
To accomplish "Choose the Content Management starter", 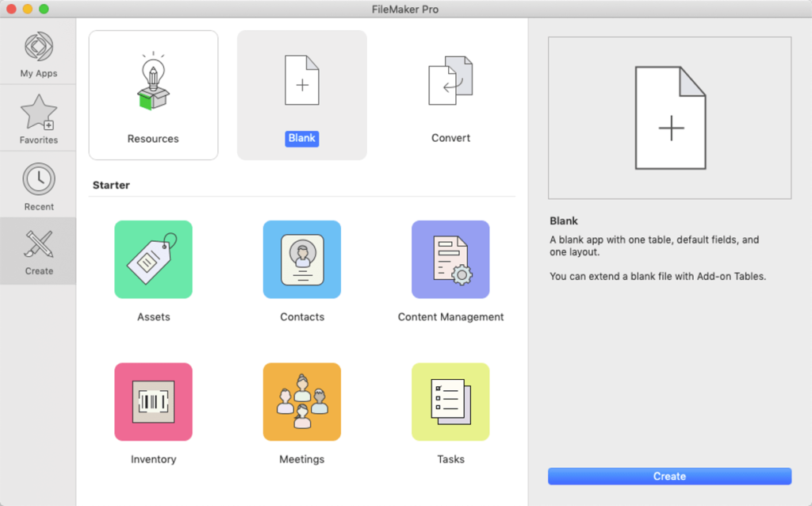I will coord(450,259).
